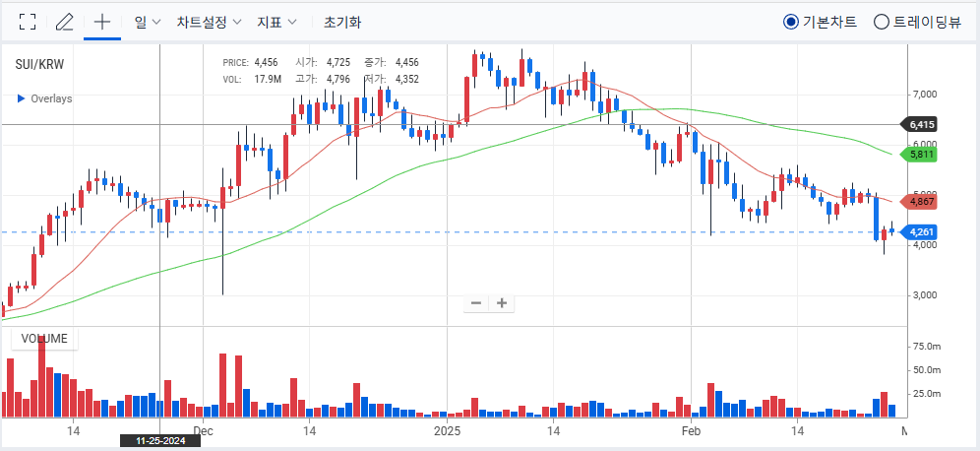
Task: Zoom out with the minus button
Action: tap(476, 303)
